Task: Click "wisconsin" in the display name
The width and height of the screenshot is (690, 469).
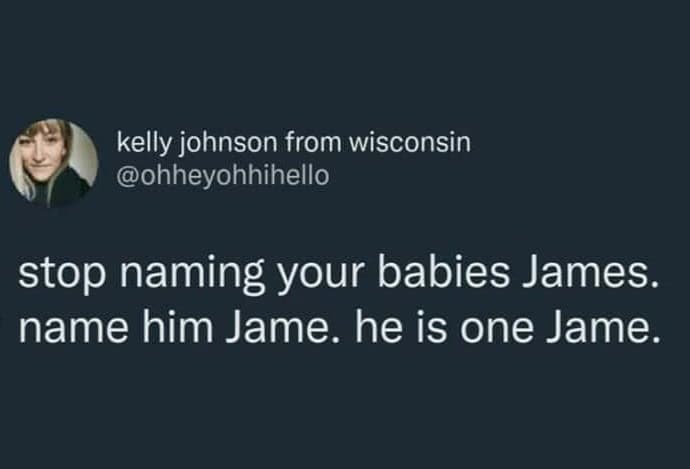Action: [408, 143]
